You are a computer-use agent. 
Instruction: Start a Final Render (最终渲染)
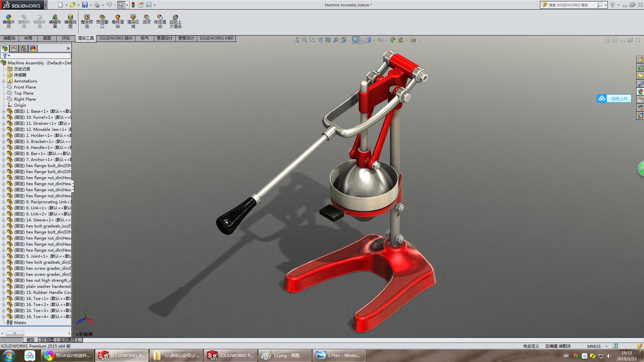(x=117, y=20)
